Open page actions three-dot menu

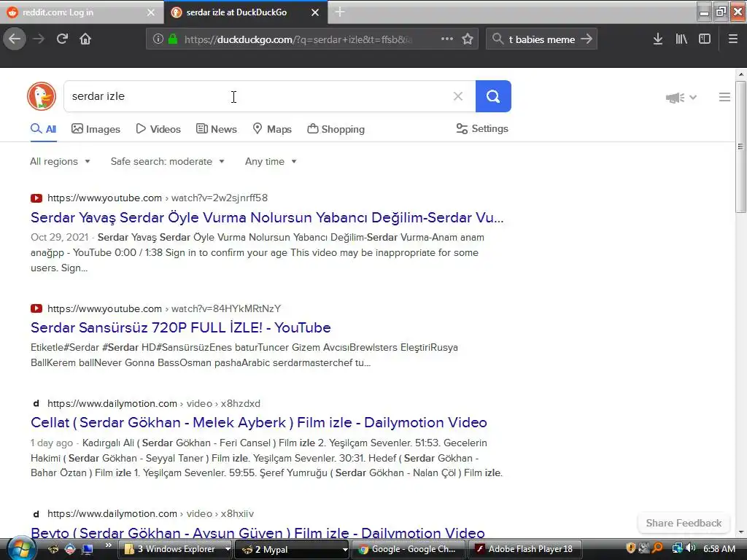(x=447, y=39)
